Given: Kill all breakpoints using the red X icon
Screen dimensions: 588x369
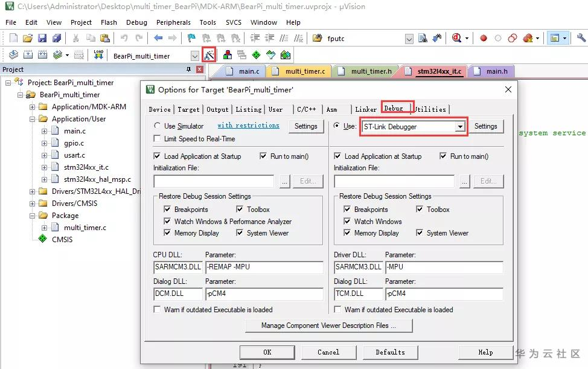Looking at the screenshot, I should (x=528, y=38).
